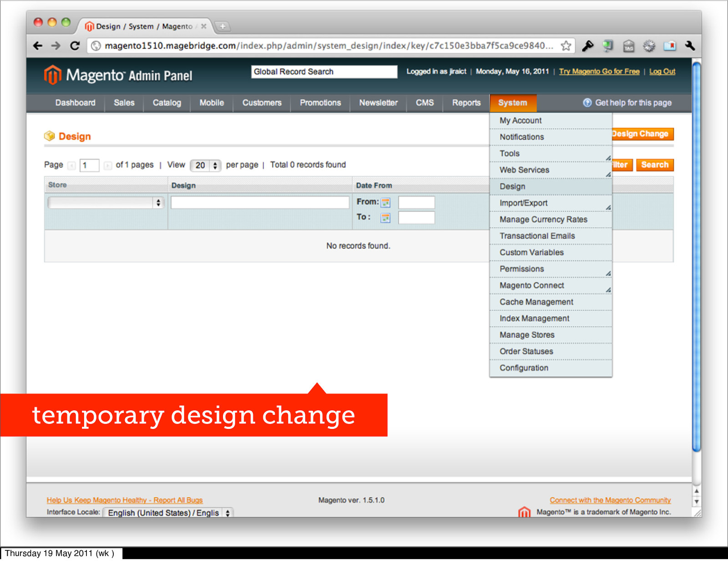Click the Search button

click(x=655, y=165)
